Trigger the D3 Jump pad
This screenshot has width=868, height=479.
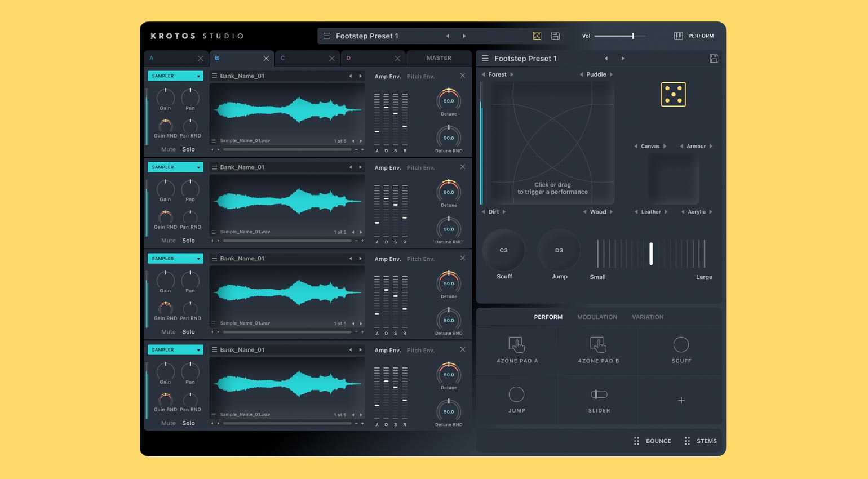point(559,250)
